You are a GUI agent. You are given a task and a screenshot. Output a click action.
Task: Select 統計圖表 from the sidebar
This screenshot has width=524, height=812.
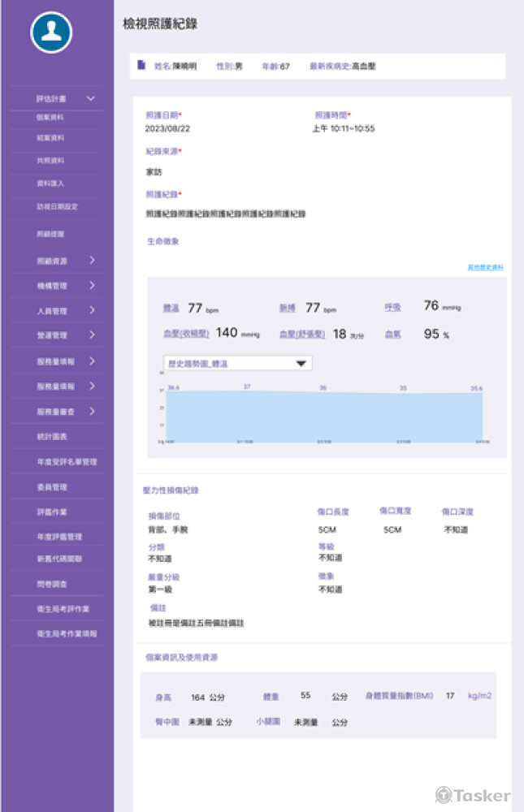pos(51,437)
